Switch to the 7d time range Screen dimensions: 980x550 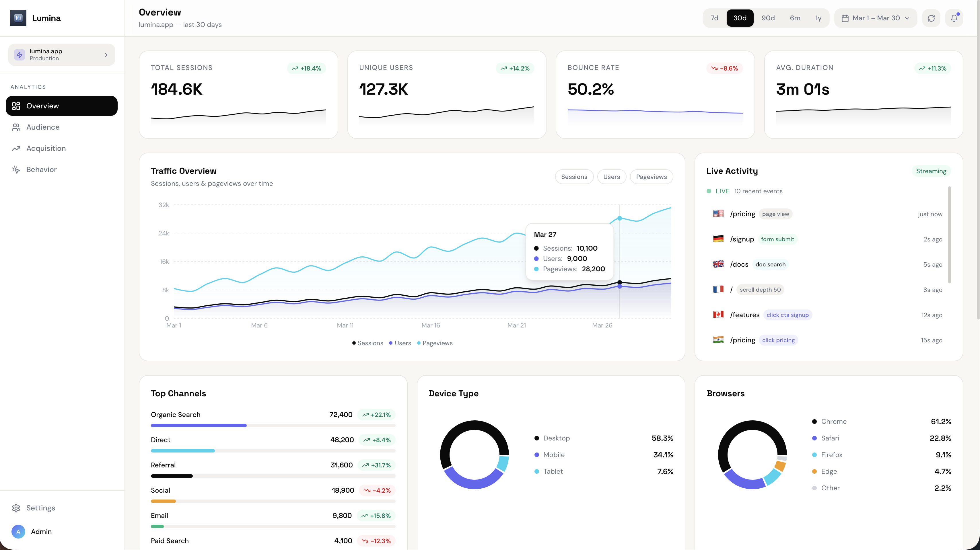pos(714,18)
